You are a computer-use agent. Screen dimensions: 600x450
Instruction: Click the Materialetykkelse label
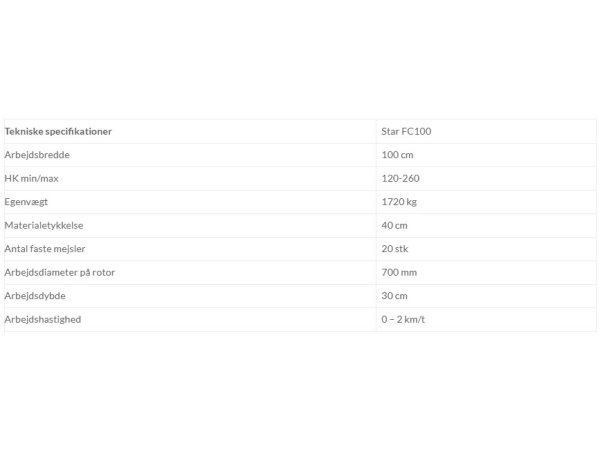point(44,225)
